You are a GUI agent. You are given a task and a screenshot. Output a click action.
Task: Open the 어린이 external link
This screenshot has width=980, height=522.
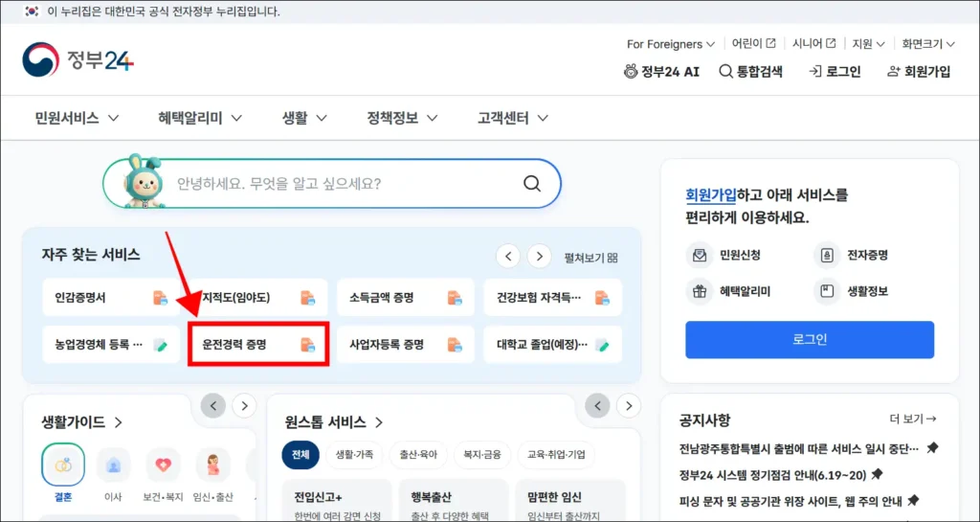(x=754, y=44)
